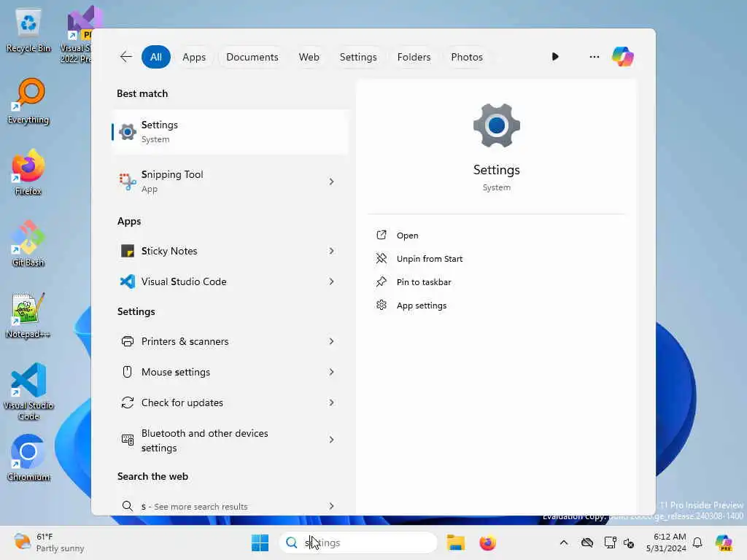Open the Copilot icon in search panel
The image size is (747, 560).
pyautogui.click(x=622, y=57)
